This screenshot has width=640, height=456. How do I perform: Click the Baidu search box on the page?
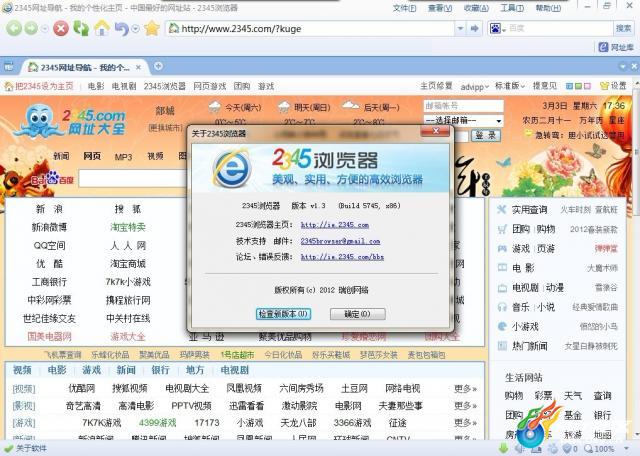click(x=133, y=179)
